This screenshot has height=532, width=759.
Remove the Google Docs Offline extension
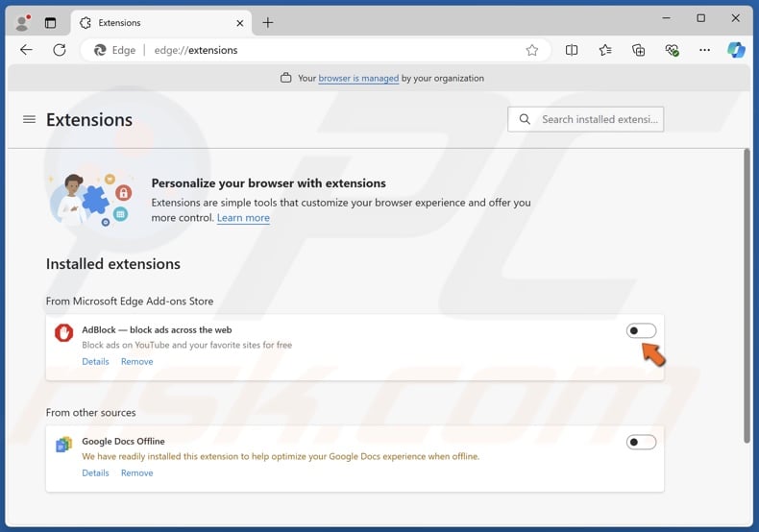(x=137, y=472)
